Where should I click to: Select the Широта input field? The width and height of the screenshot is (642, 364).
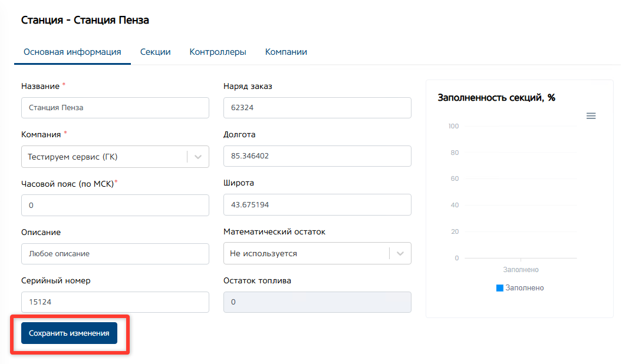317,205
